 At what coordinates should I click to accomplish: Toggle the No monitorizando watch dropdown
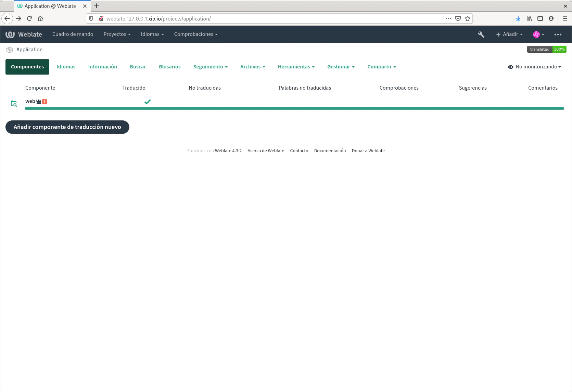[534, 67]
